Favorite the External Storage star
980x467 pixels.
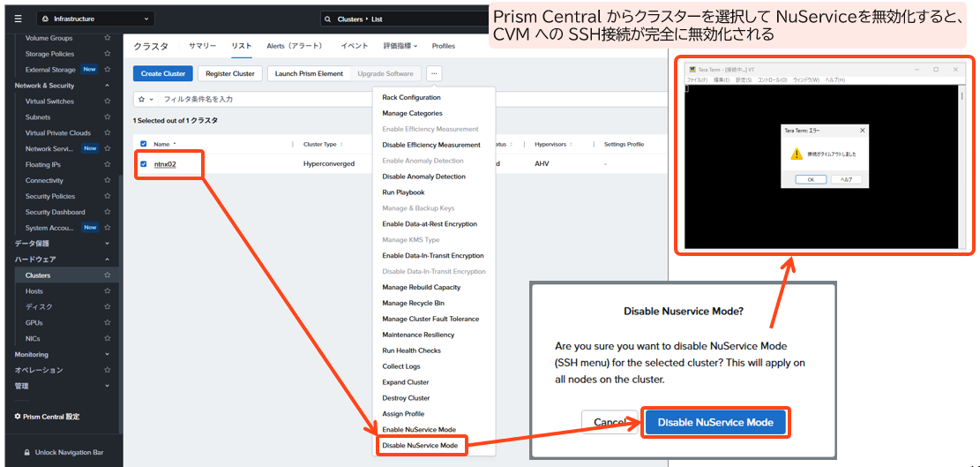[x=108, y=70]
